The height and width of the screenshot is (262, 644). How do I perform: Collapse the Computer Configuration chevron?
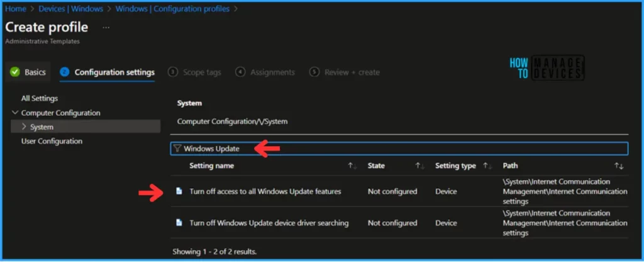coord(16,113)
